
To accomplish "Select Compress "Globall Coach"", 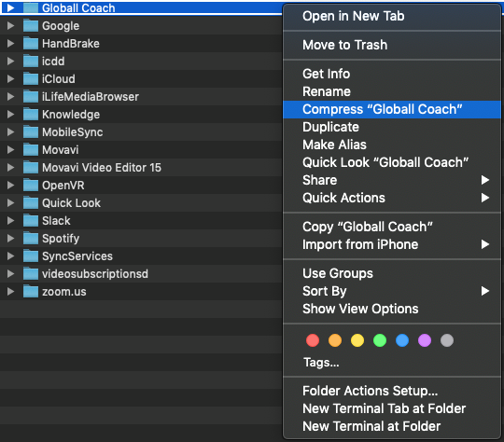I will pyautogui.click(x=392, y=109).
